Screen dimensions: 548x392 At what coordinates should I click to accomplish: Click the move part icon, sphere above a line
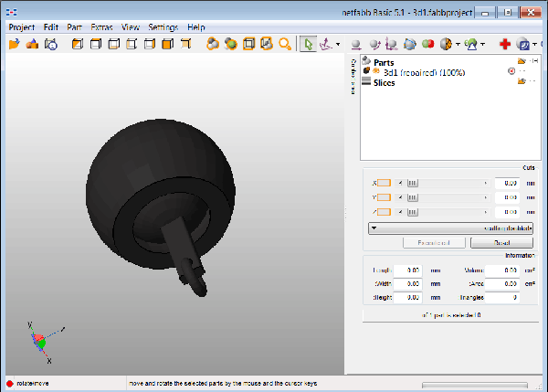356,45
